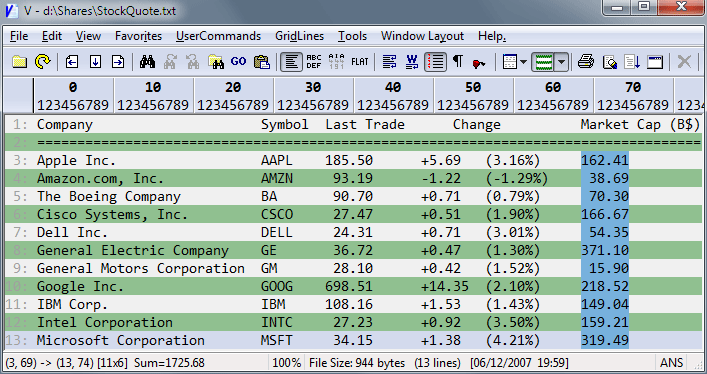Open the Edit menu
Screen dimensions: 707x374
52,36
